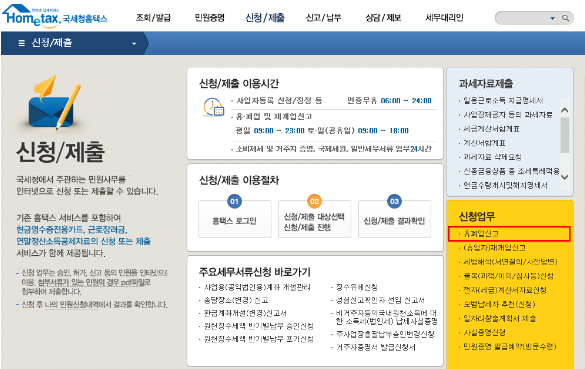Open 일용근로소득 지급명세서 link

(503, 100)
